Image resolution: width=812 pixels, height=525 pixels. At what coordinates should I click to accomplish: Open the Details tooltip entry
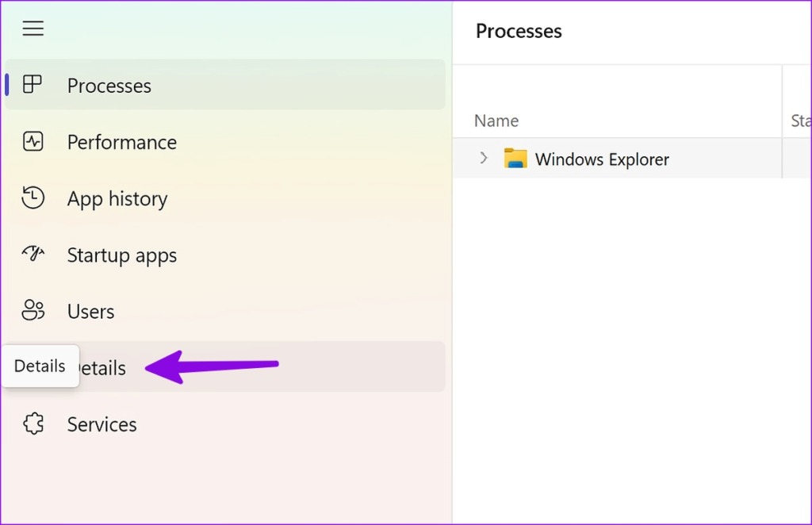click(40, 366)
